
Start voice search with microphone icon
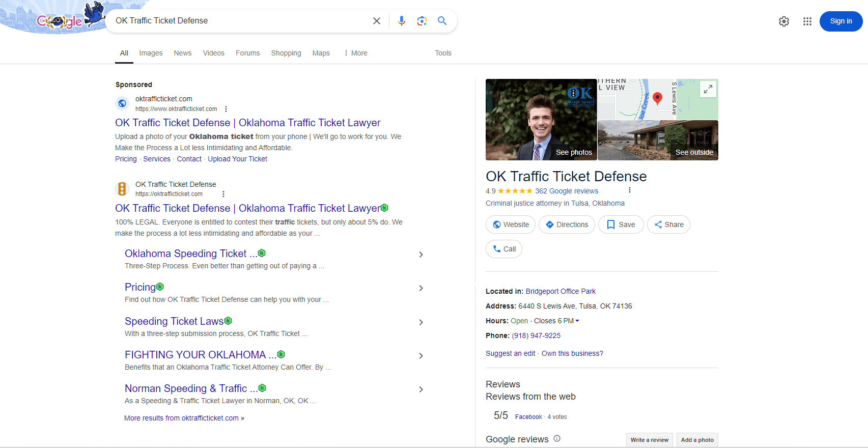click(402, 21)
